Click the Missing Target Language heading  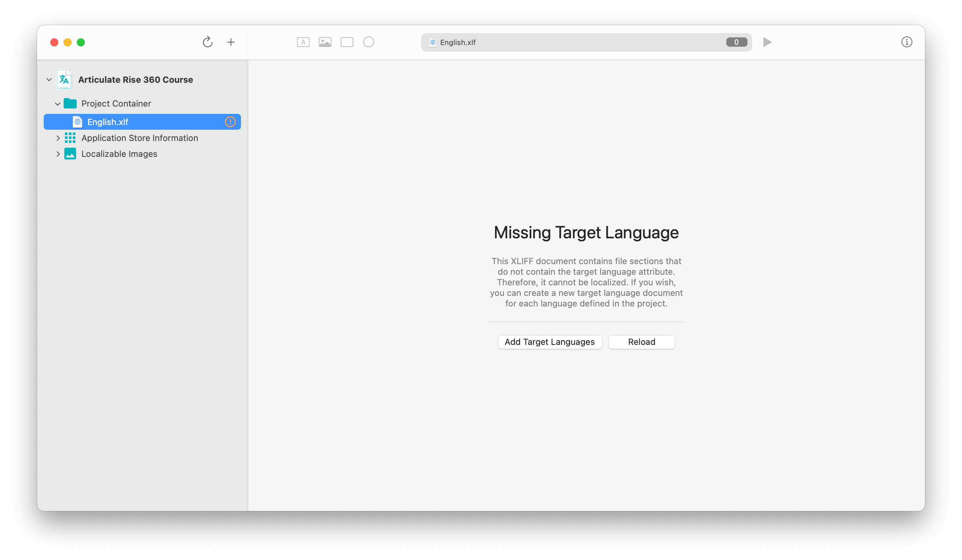tap(586, 232)
